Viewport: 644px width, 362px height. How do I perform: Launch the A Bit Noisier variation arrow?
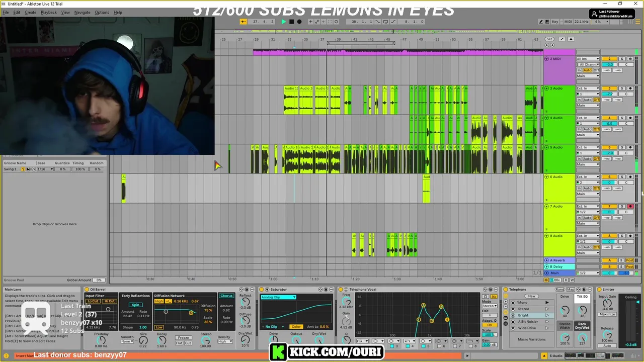click(x=547, y=322)
